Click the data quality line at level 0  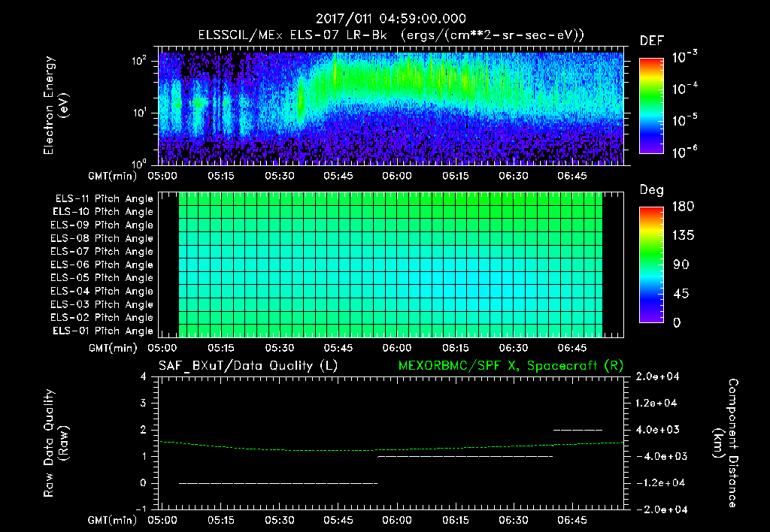coord(278,483)
